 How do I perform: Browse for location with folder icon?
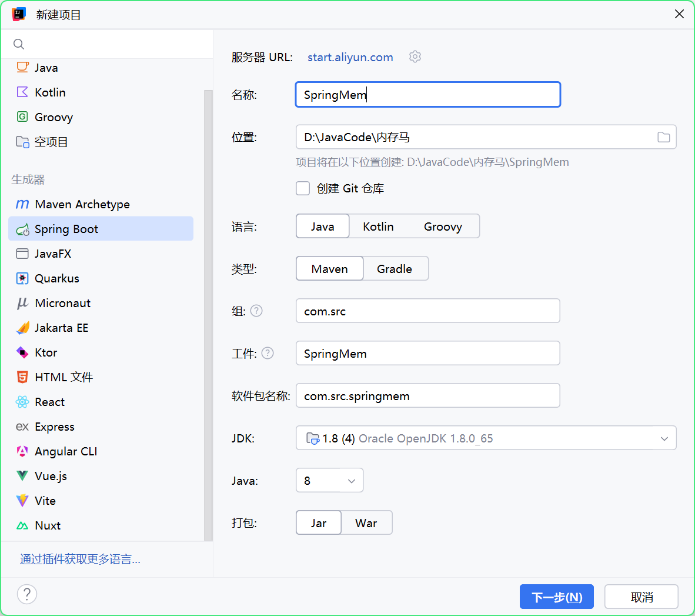coord(663,137)
